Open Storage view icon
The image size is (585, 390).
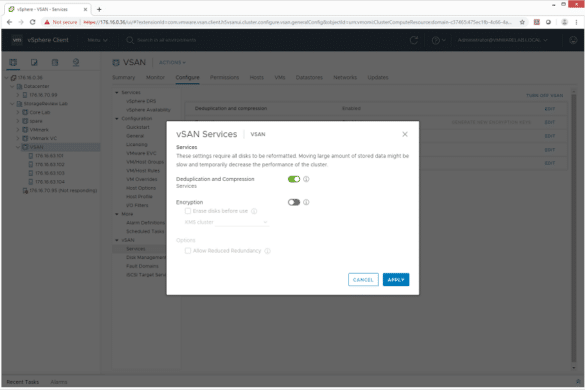pos(55,62)
